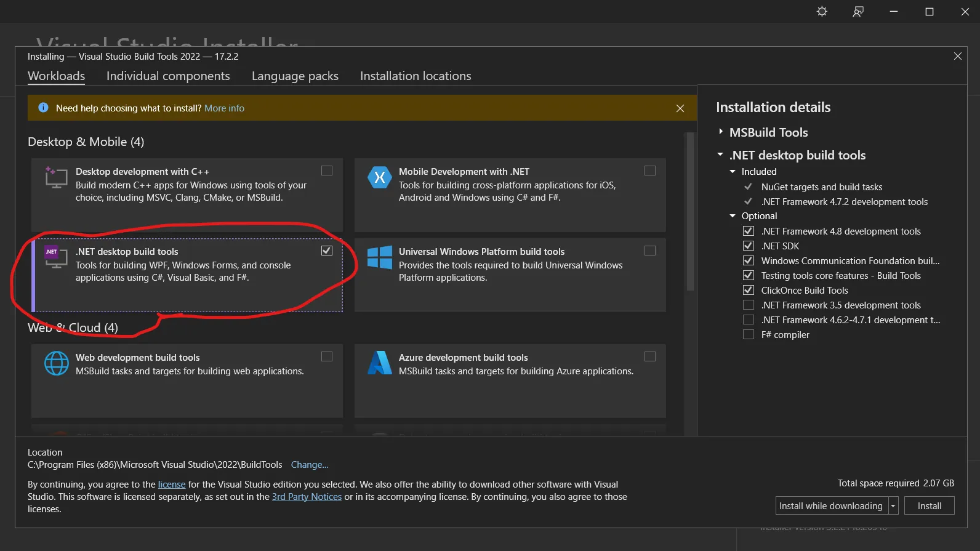Expand MSBuild Tools in Installation details
The width and height of the screenshot is (980, 551).
721,132
